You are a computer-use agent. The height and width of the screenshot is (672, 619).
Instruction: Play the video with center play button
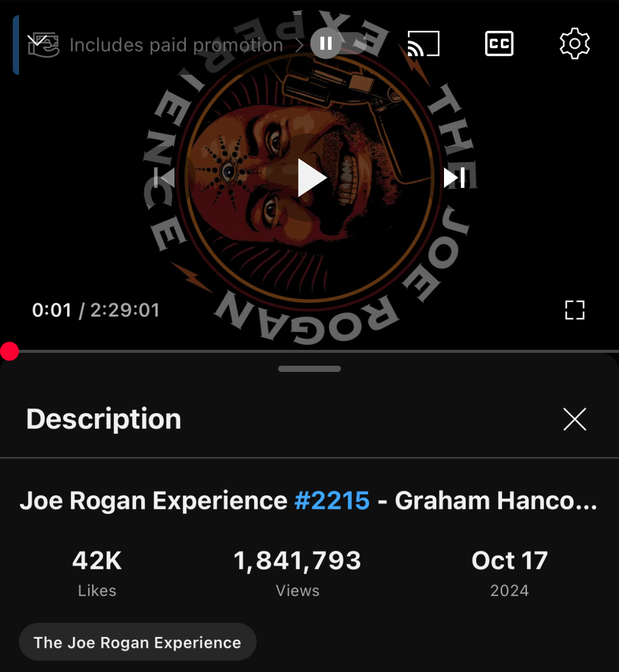[312, 178]
